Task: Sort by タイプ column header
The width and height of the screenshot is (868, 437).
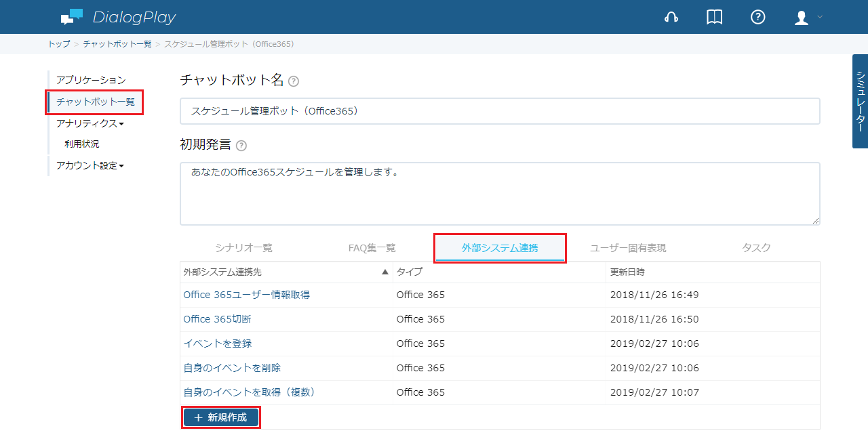Action: [x=499, y=272]
